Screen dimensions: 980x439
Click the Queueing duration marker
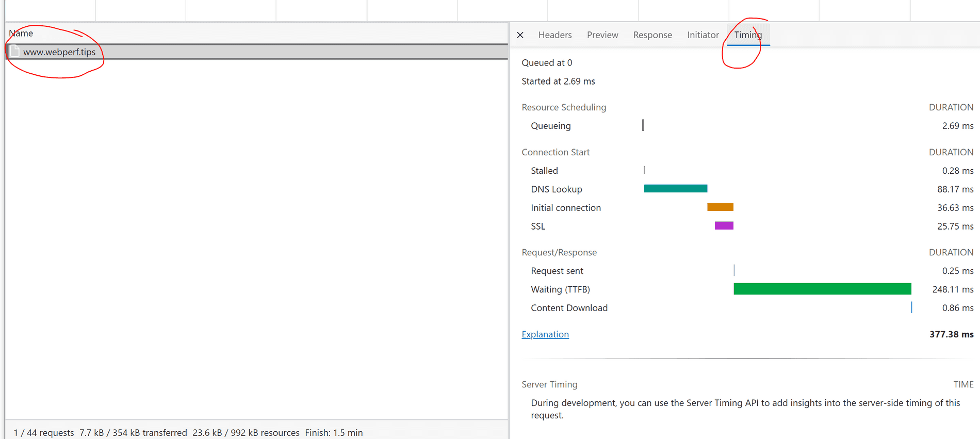pos(643,125)
